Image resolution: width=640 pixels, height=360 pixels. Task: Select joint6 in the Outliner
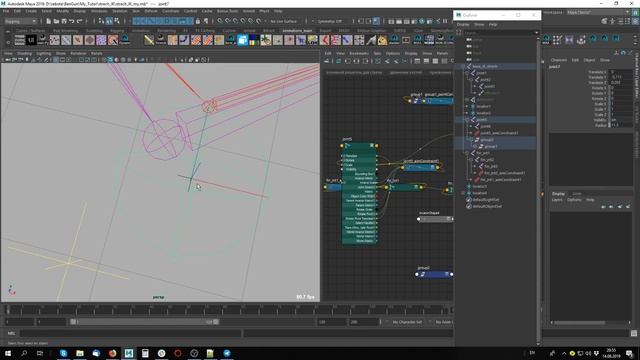pos(485,127)
